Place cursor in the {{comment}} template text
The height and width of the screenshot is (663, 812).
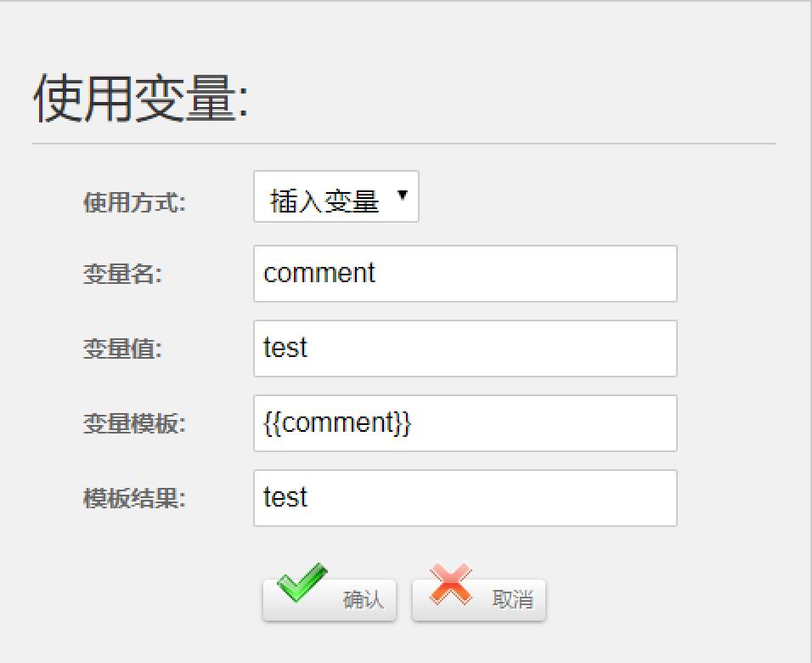[337, 423]
